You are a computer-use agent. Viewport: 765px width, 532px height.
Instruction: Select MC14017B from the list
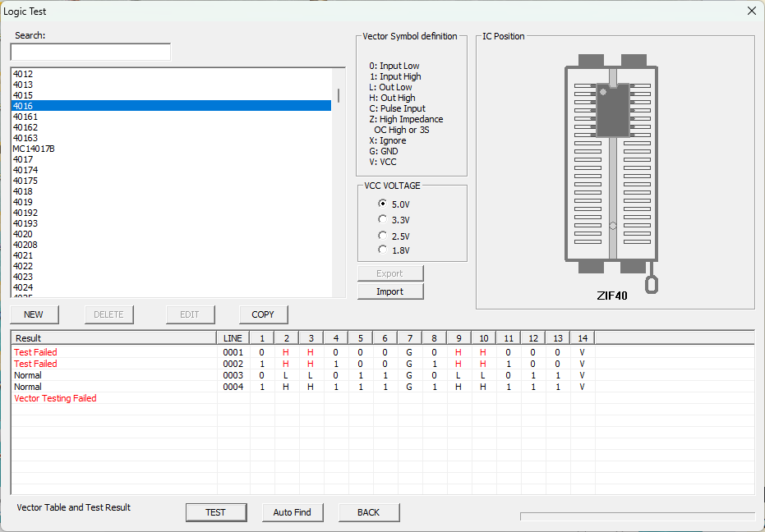point(34,149)
